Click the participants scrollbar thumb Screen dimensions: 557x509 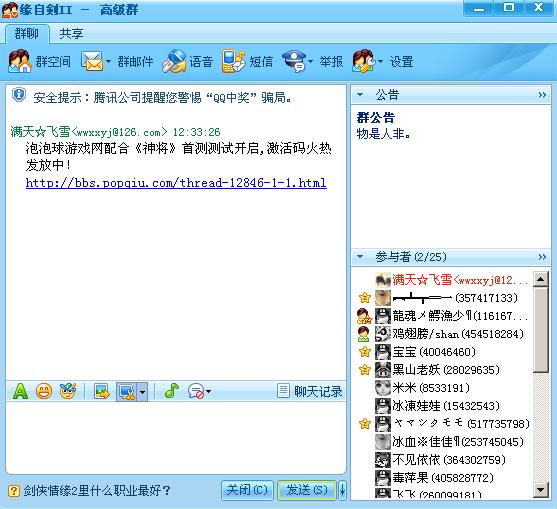click(x=541, y=330)
